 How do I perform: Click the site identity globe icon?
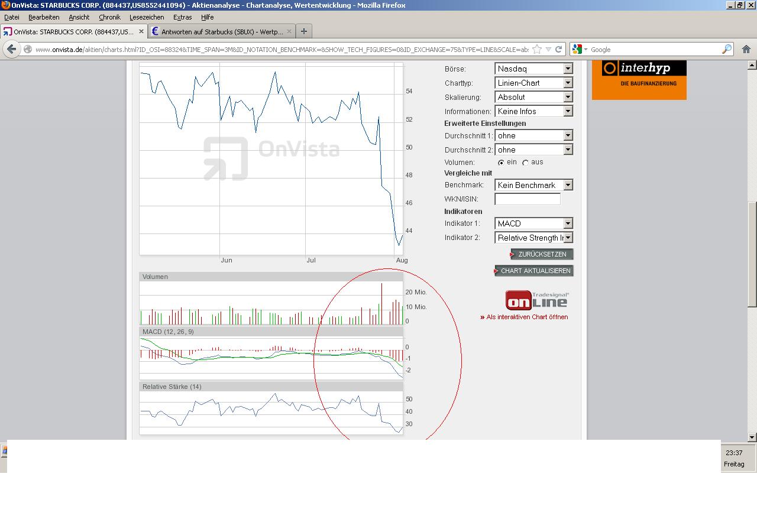click(x=28, y=50)
